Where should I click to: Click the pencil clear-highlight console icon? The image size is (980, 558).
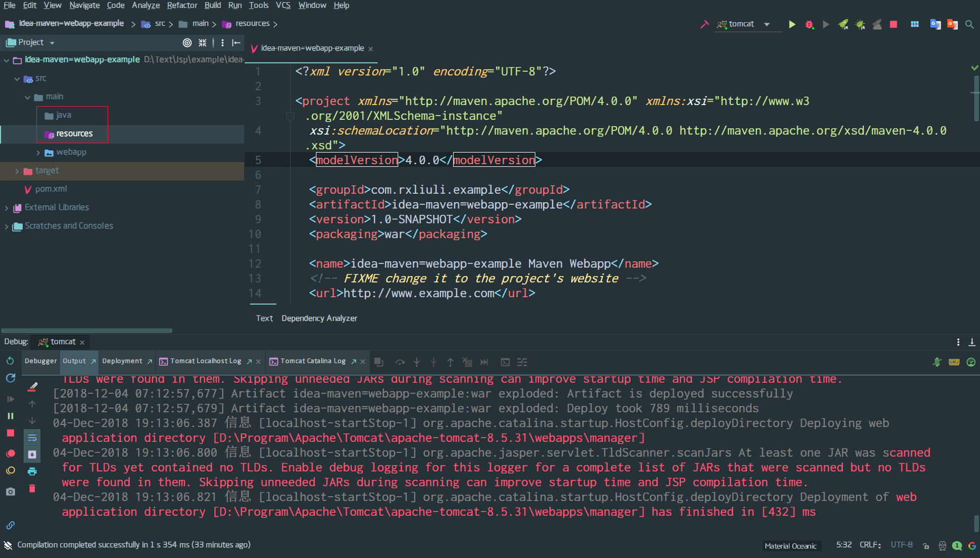pyautogui.click(x=32, y=387)
